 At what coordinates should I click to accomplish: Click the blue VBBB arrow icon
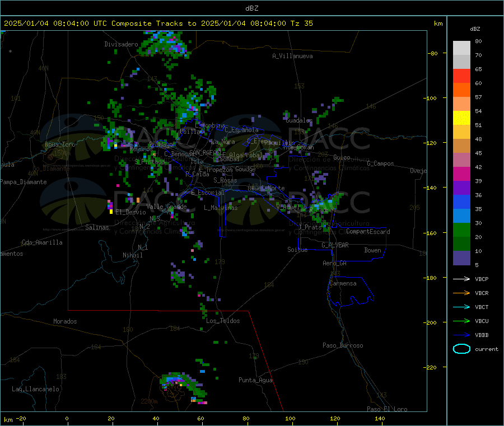point(461,335)
